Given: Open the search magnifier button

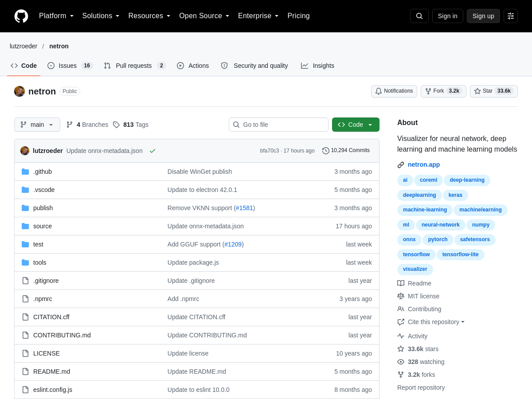Looking at the screenshot, I should tap(419, 16).
